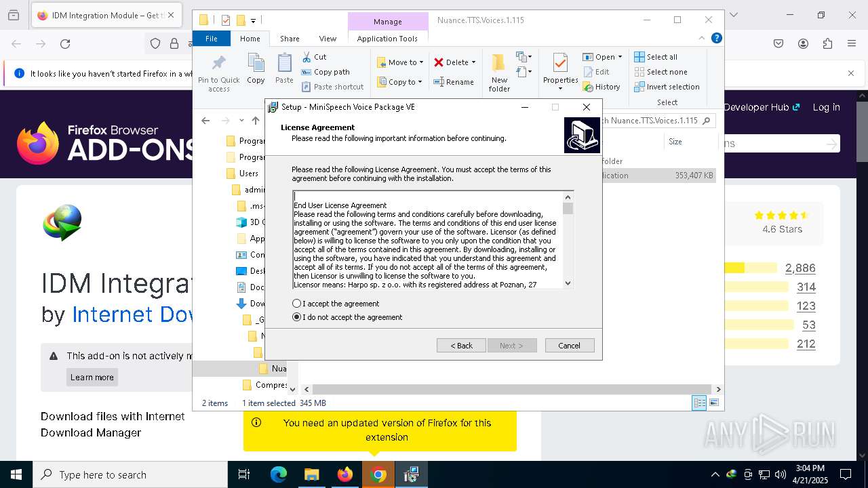Click Save to Pocket icon in Firefox
This screenshot has width=868, height=488.
point(778,44)
